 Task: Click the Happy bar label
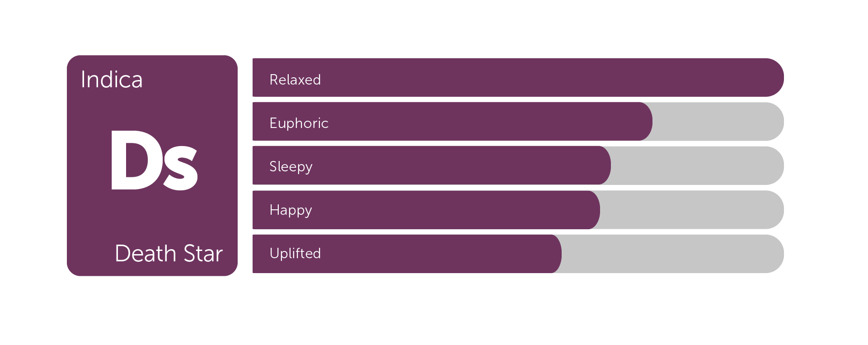[x=291, y=210]
